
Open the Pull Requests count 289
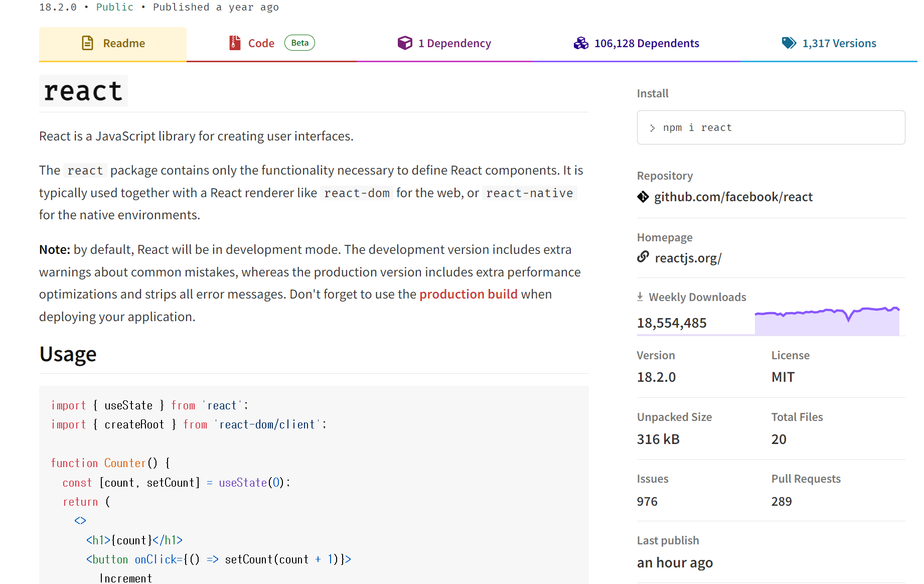[782, 502]
